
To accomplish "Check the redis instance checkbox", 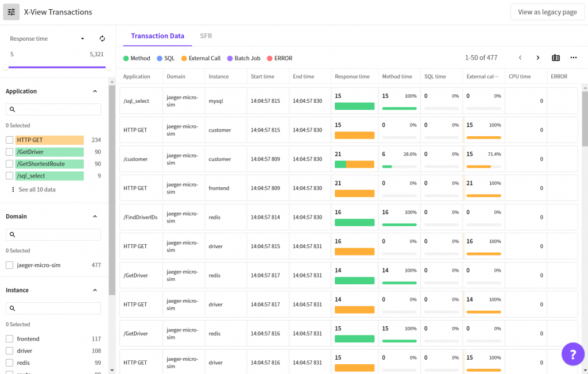I will coord(9,363).
